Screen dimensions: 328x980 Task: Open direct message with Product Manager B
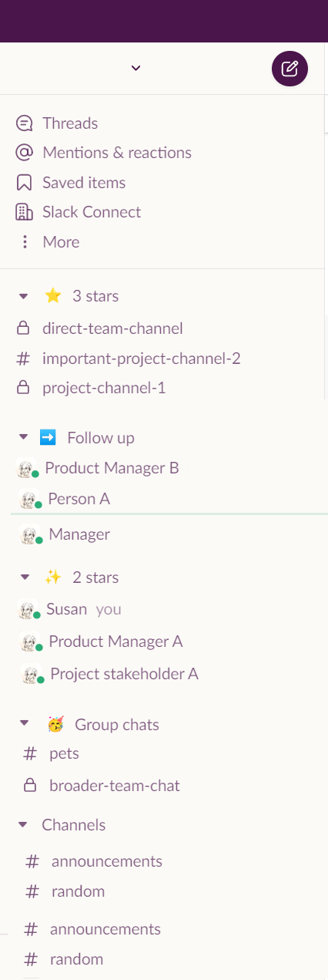98,468
